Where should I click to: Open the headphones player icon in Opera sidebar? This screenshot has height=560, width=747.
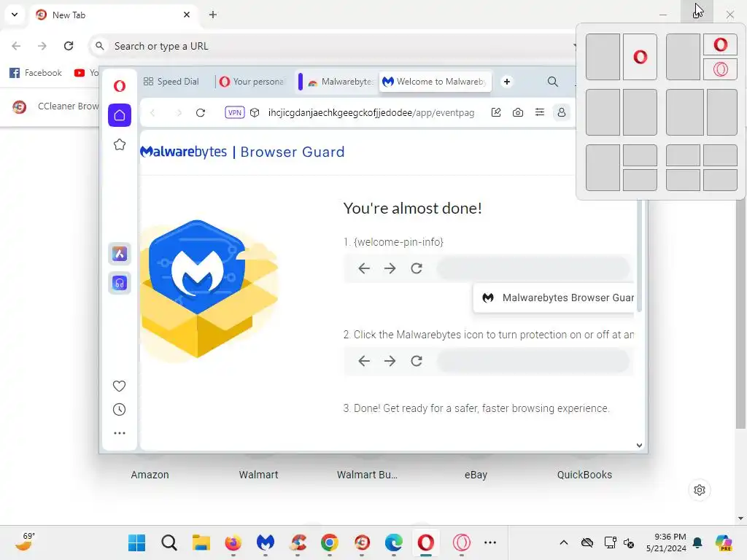pos(120,284)
